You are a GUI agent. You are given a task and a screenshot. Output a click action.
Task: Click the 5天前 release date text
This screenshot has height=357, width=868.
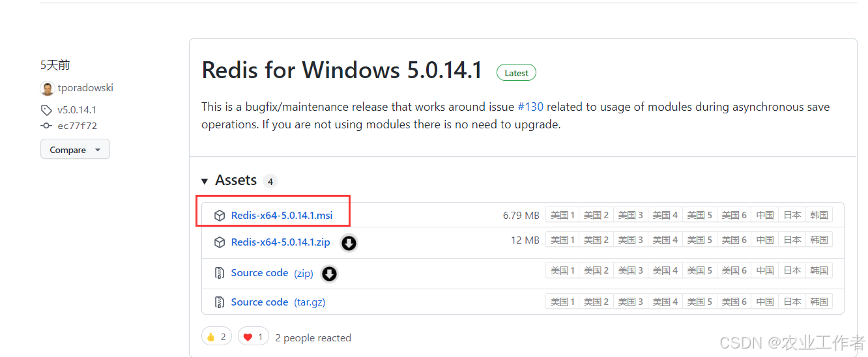coord(55,65)
